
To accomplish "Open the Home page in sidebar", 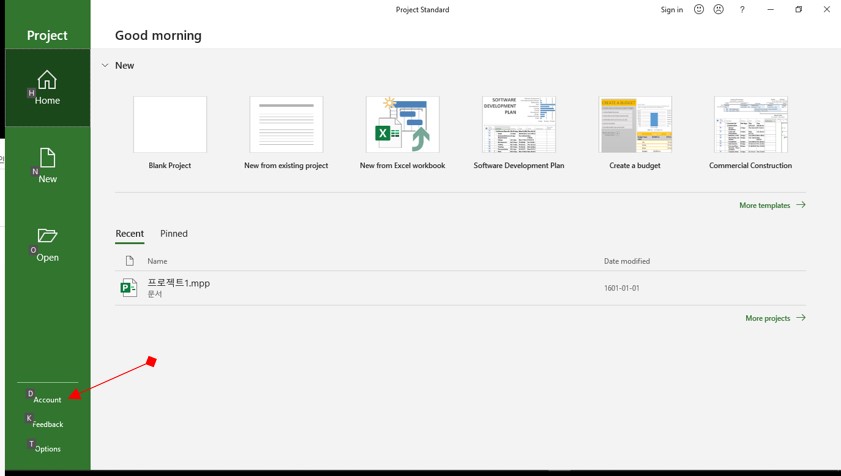I will [48, 88].
